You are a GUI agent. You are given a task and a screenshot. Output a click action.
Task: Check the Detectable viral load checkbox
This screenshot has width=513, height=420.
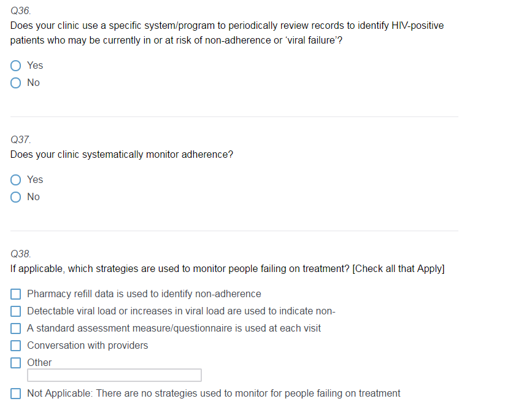[16, 311]
